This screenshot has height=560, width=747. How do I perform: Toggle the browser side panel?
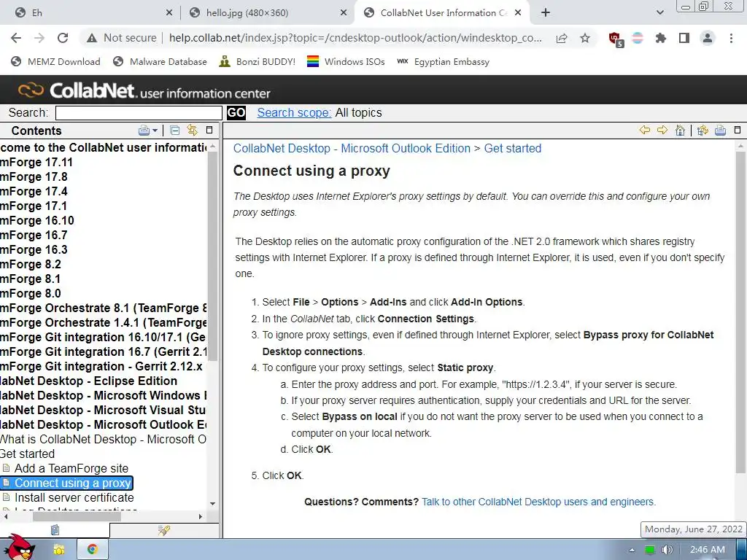(684, 38)
